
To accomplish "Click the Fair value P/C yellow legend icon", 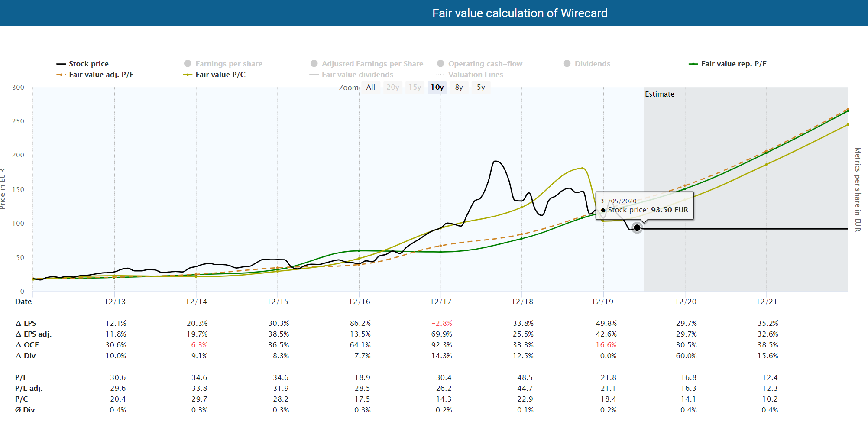I will (187, 75).
